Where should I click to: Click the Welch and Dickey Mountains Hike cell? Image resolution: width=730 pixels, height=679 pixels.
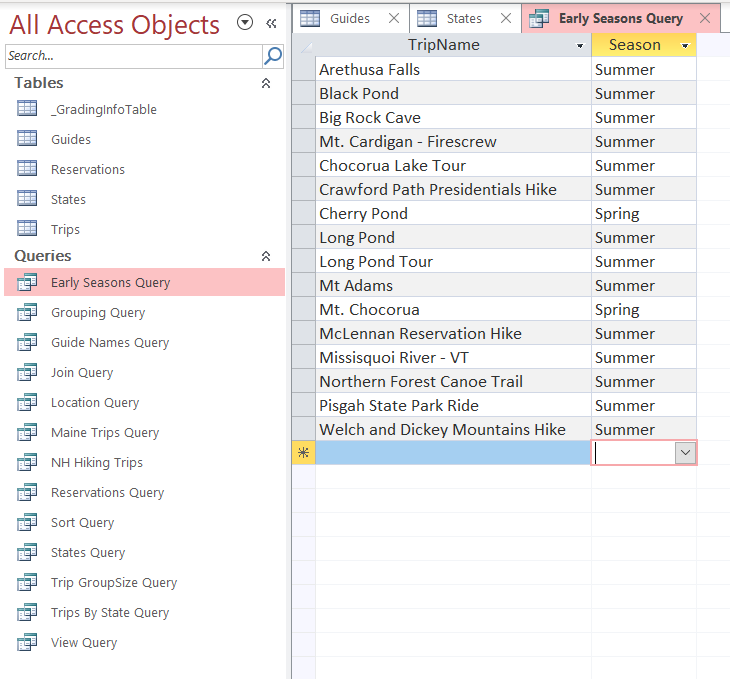click(x=453, y=429)
